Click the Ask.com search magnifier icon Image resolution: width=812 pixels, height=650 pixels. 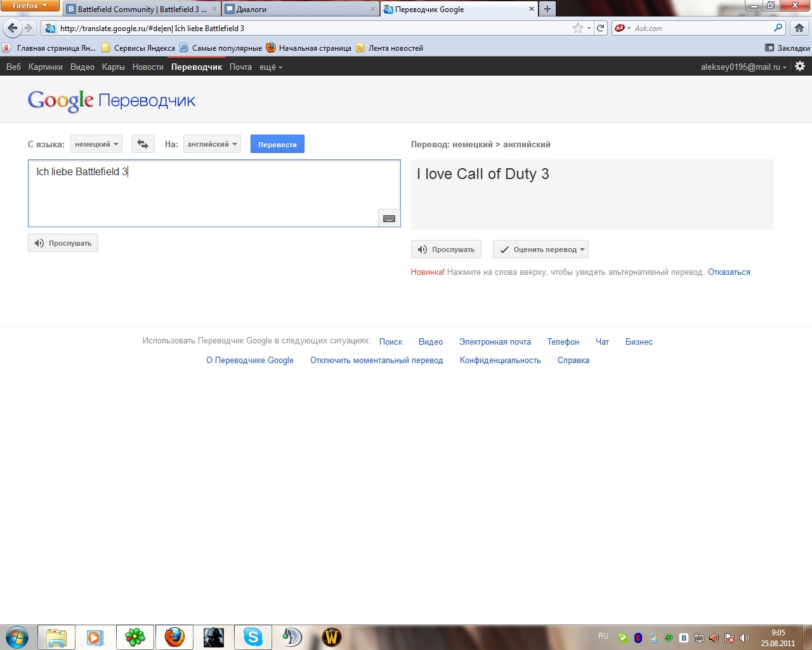tap(778, 28)
